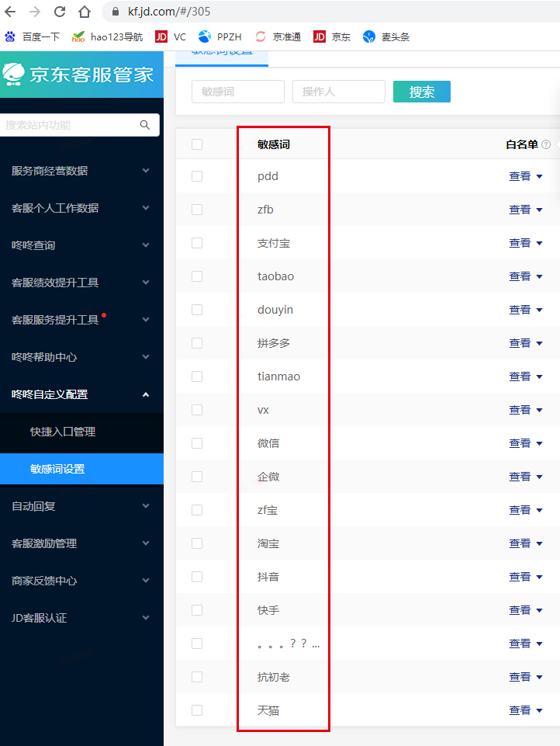Click the 敏感词 column header

coord(273,144)
